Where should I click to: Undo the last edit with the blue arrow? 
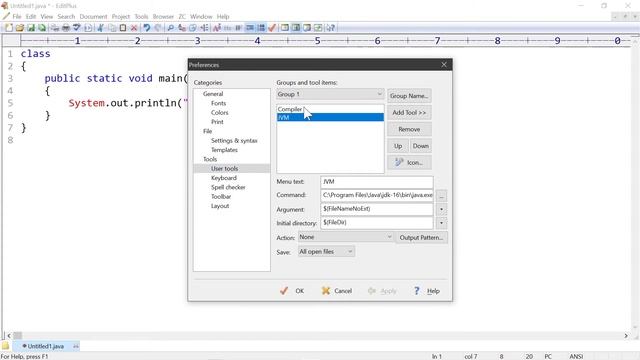(x=147, y=28)
